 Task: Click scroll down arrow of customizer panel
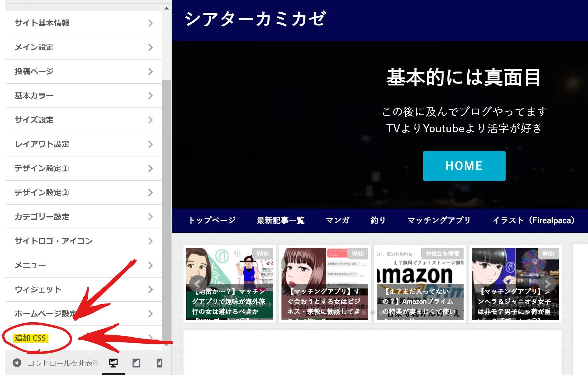[166, 345]
